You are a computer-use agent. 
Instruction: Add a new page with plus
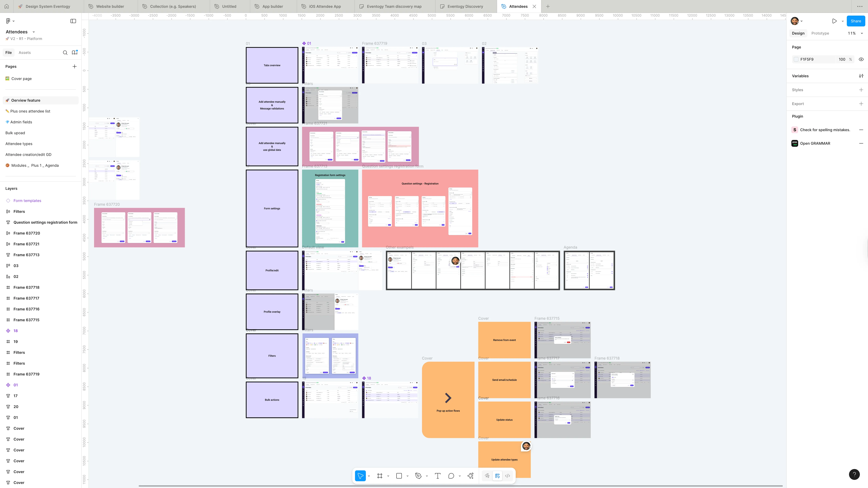(x=74, y=66)
